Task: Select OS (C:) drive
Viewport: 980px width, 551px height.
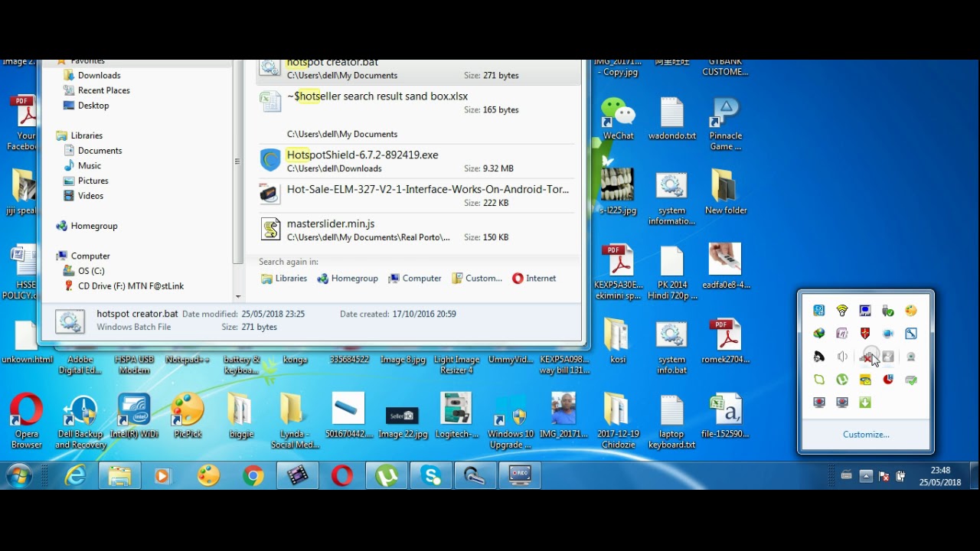Action: (90, 271)
